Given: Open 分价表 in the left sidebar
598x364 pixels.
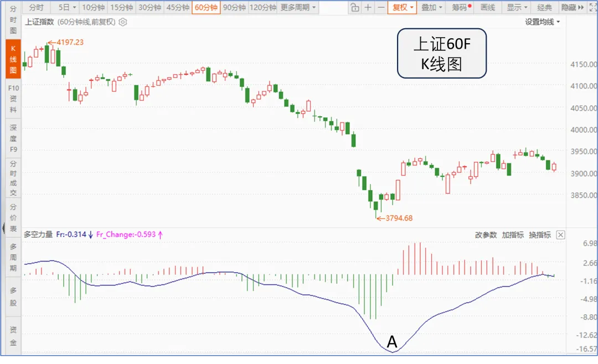Looking at the screenshot, I should click(x=13, y=217).
